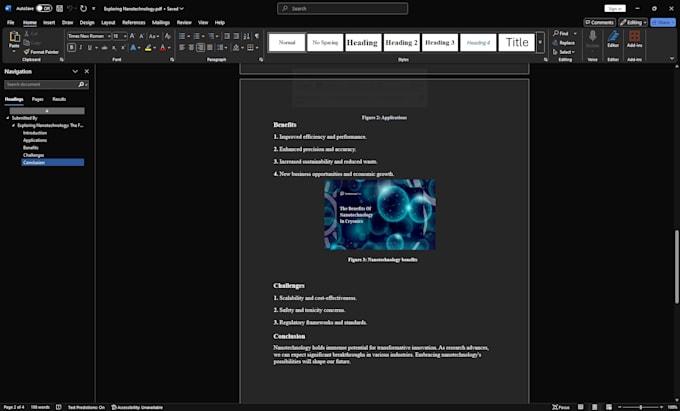Justify paragraph text

click(x=210, y=48)
